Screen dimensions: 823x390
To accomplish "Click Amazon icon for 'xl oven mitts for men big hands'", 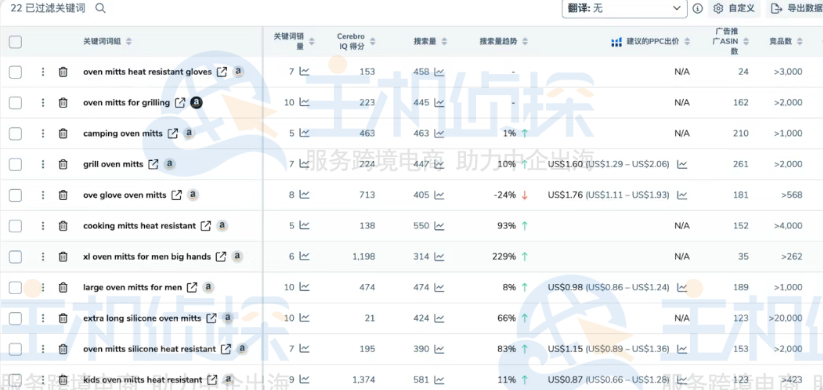I will click(237, 256).
